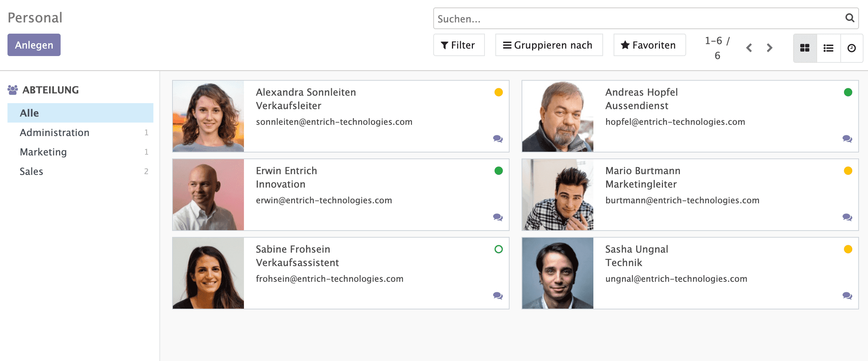Open the Favoriten dropdown

pos(649,45)
